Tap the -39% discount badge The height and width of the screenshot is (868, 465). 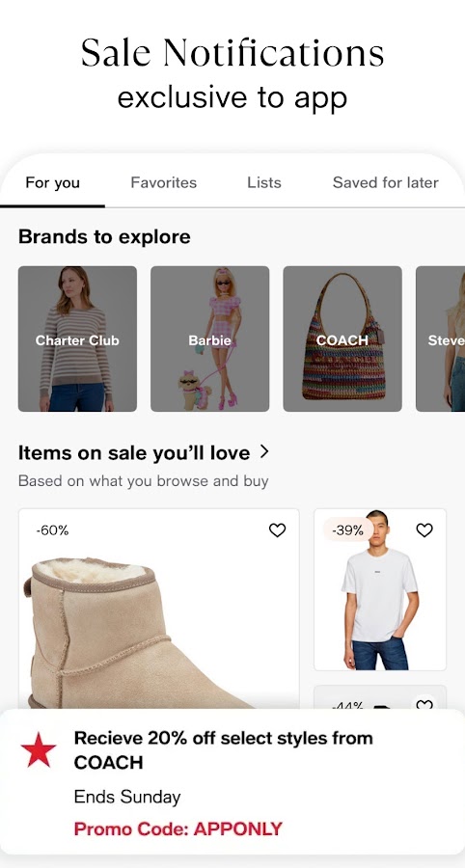coord(347,530)
